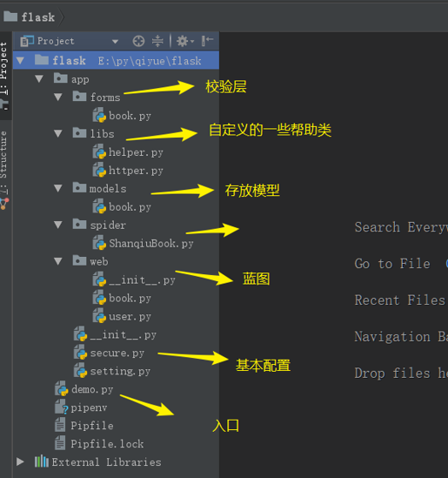Viewport: 448px width, 478px height.
Task: Click the pipenv unknown-file icon
Action: pos(62,407)
